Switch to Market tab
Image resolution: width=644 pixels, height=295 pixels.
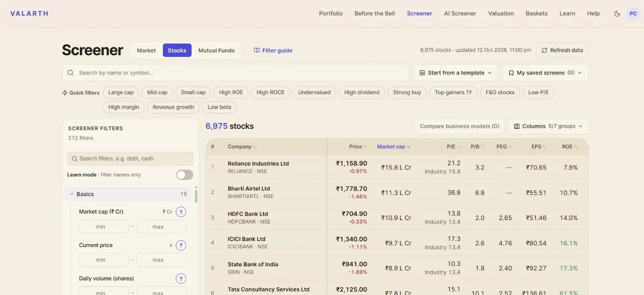(146, 50)
